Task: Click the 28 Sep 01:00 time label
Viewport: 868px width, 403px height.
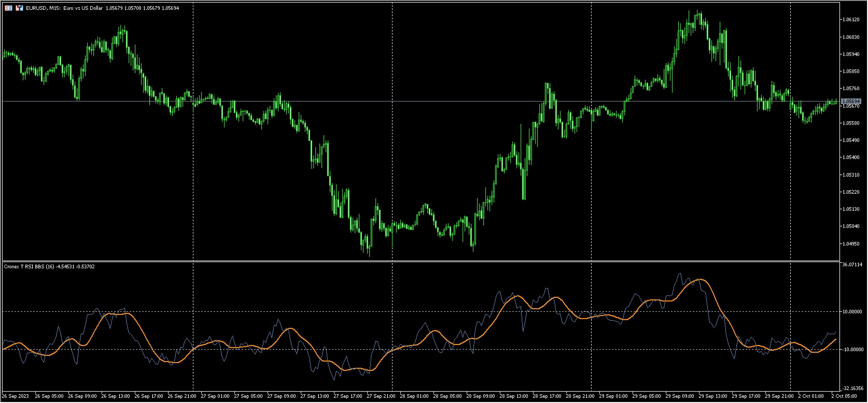Action: pyautogui.click(x=414, y=396)
